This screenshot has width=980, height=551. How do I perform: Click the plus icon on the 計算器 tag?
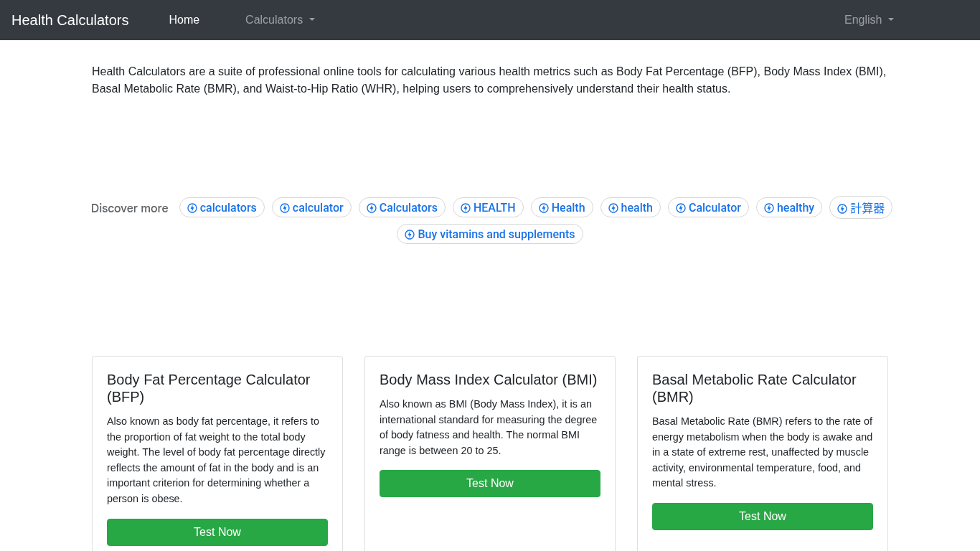point(841,207)
